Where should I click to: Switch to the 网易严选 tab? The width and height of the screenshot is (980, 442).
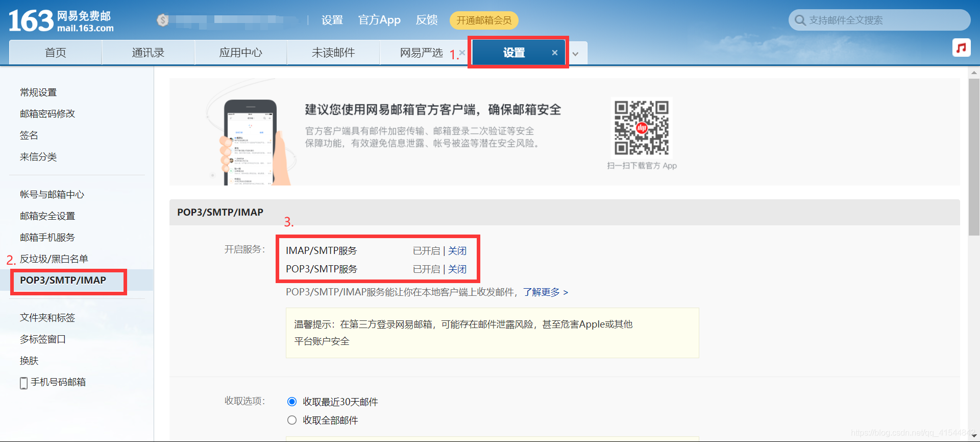pos(421,53)
